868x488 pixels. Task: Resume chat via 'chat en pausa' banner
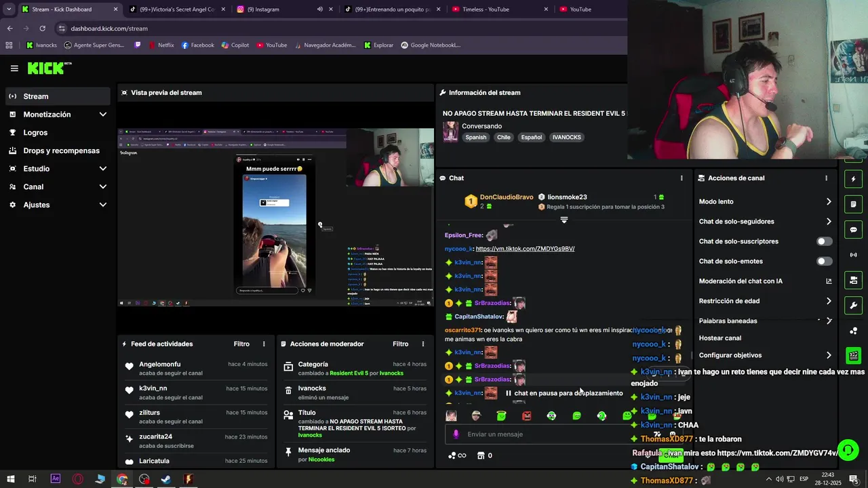coord(564,393)
